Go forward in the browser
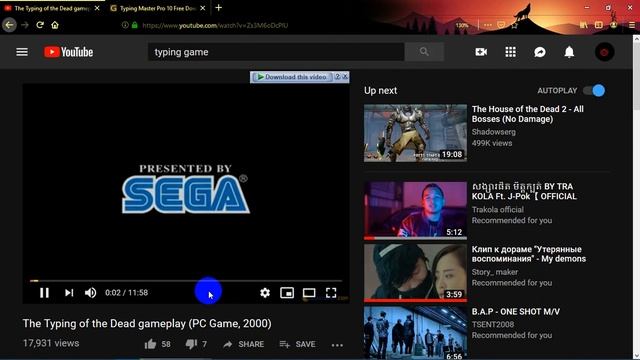Viewport: 640px width, 360px height. coord(25,25)
